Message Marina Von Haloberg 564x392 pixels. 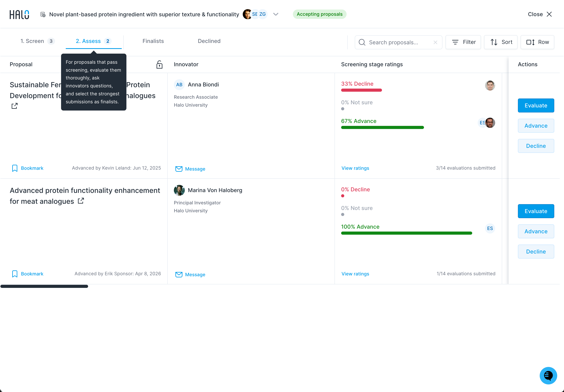point(190,274)
